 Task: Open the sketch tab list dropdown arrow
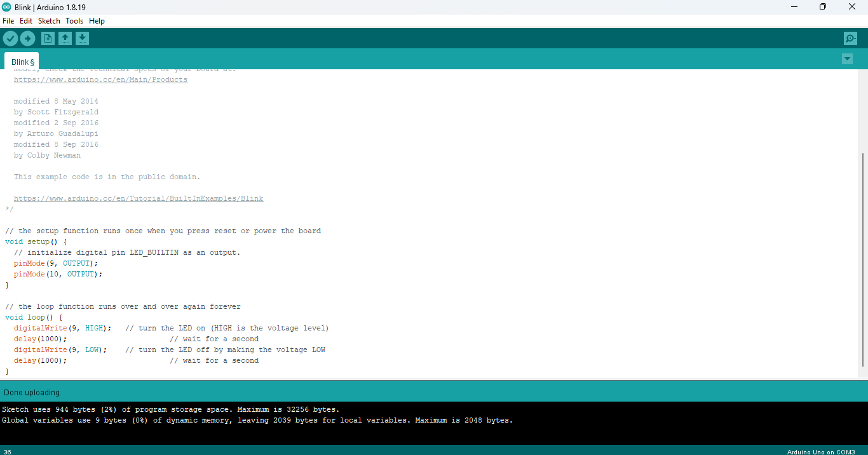point(847,58)
